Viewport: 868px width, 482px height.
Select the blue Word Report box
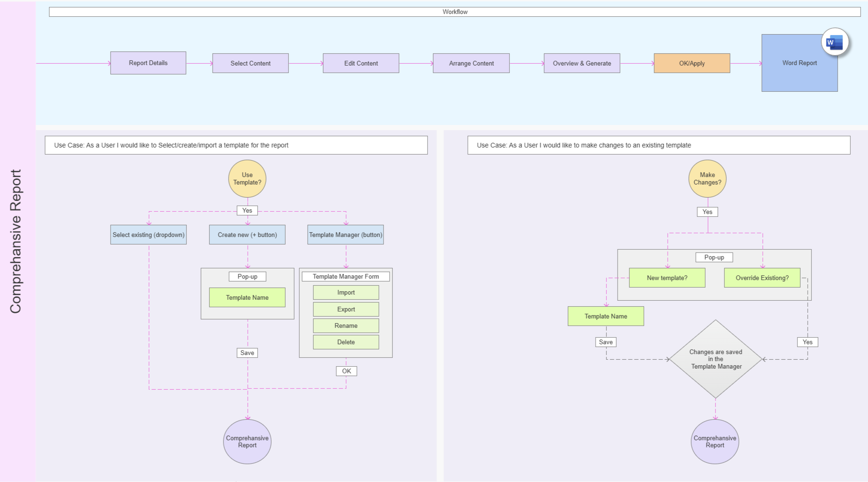tap(800, 63)
